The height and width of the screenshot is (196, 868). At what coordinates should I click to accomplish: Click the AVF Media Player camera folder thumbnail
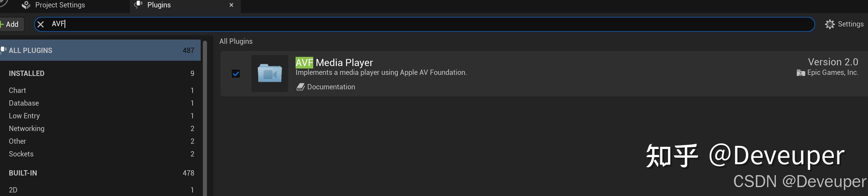269,73
